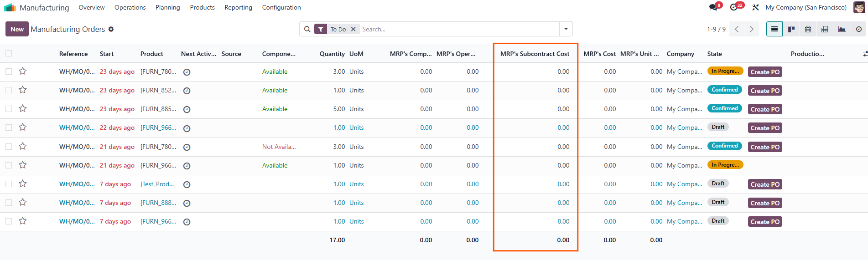Open the graph view
This screenshot has height=260, width=868.
(842, 29)
